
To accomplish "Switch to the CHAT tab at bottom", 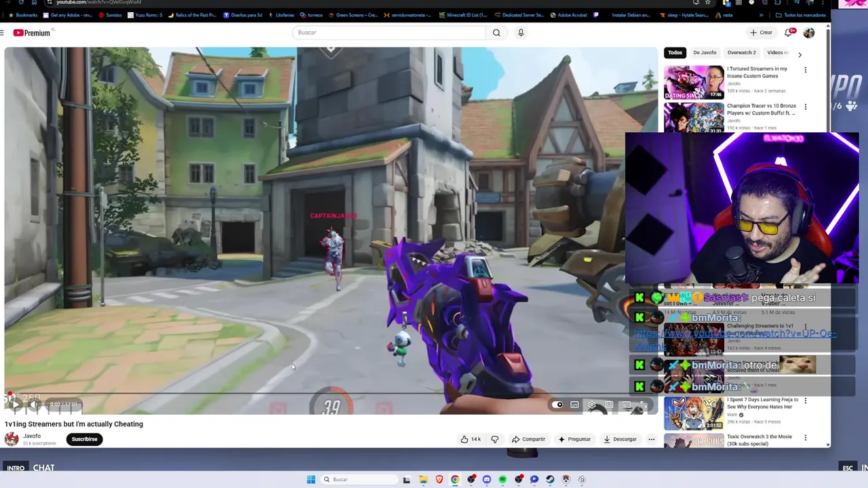I will click(43, 468).
